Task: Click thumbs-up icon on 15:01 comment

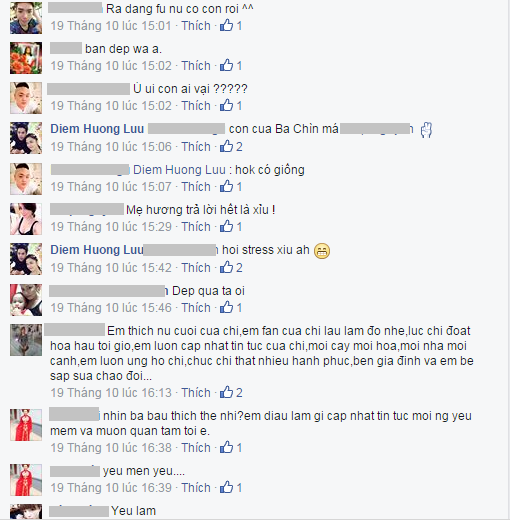Action: click(x=226, y=25)
